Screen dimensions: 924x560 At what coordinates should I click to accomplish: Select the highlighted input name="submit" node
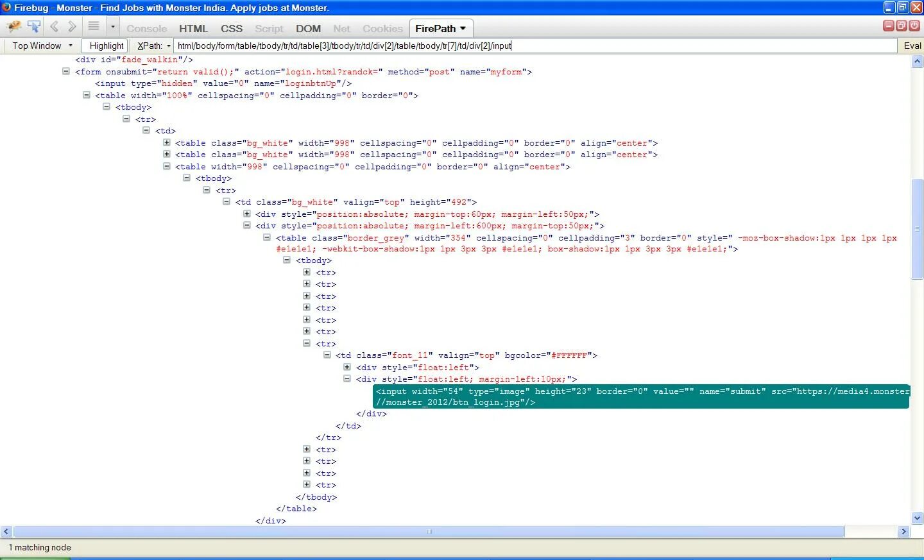(x=641, y=396)
